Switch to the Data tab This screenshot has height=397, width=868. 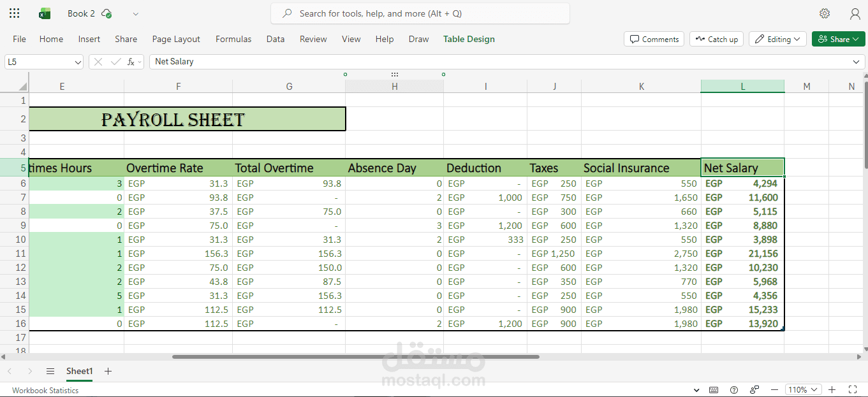276,39
